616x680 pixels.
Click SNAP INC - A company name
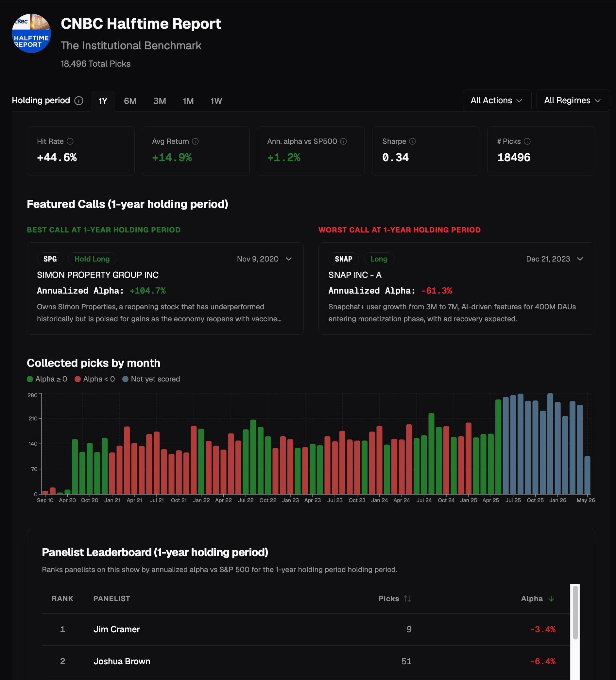coord(355,275)
